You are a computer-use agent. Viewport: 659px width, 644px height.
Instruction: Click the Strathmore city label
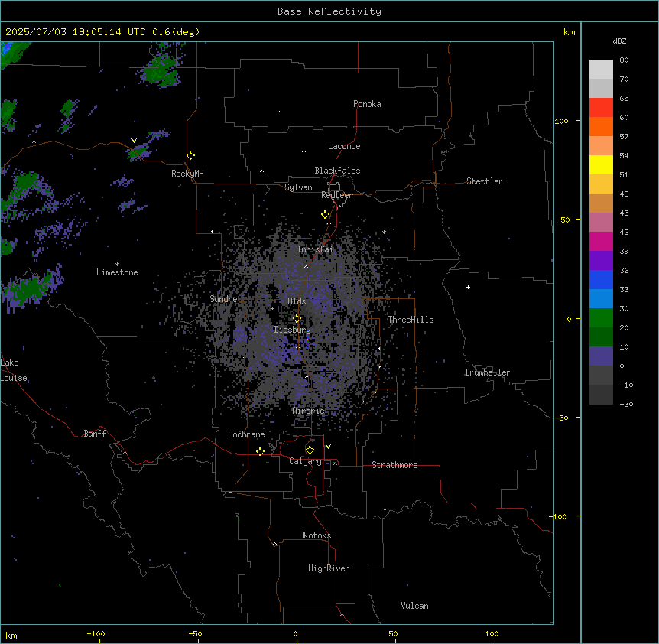(394, 465)
